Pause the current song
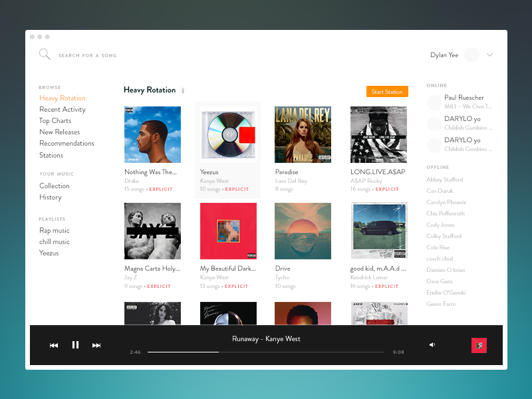Viewport: 532px width, 399px height. pyautogui.click(x=75, y=345)
